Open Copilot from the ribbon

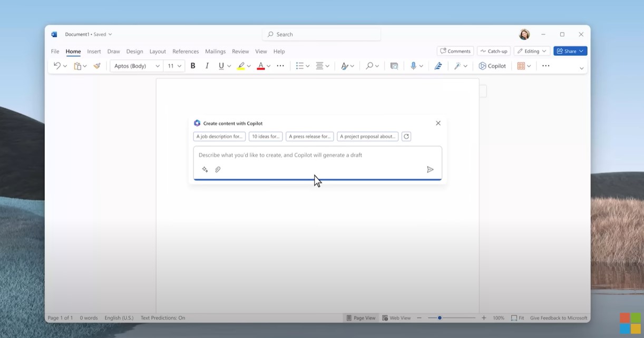(492, 66)
